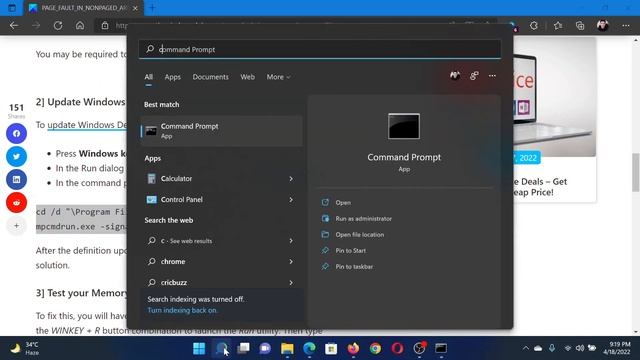Click the update Windows Defender link
This screenshot has height=360, width=640.
point(87,125)
